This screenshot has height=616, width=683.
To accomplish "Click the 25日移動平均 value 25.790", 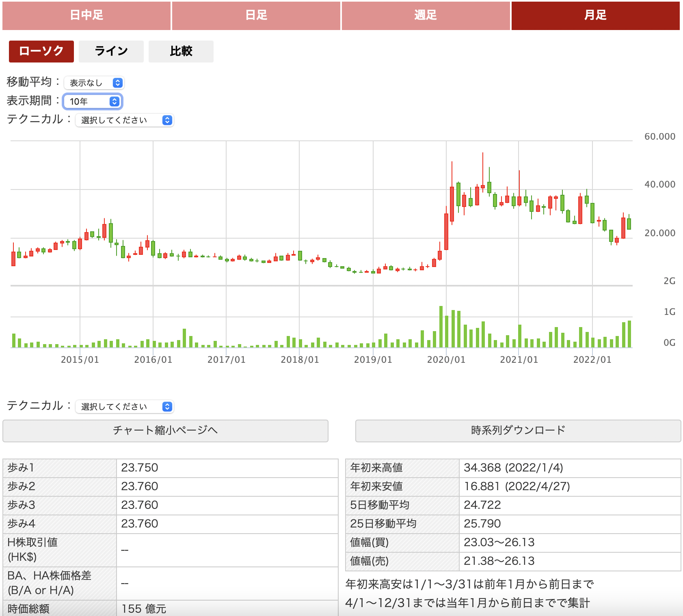I will [x=482, y=524].
